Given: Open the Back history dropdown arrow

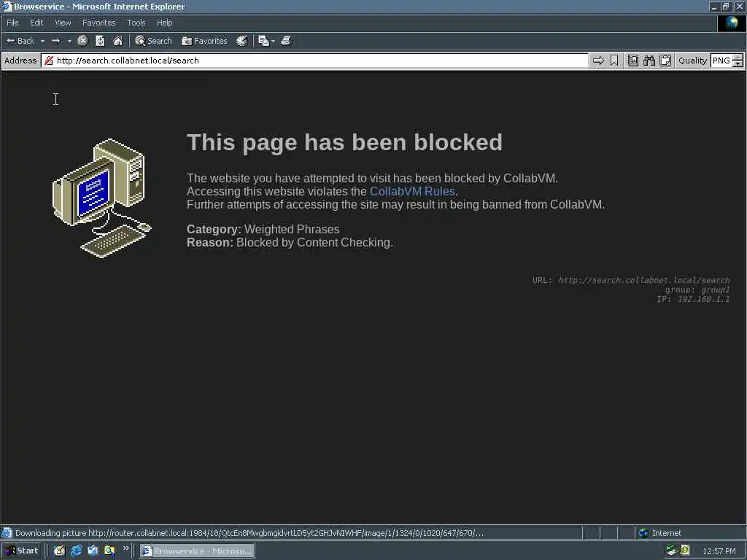Looking at the screenshot, I should tap(42, 41).
